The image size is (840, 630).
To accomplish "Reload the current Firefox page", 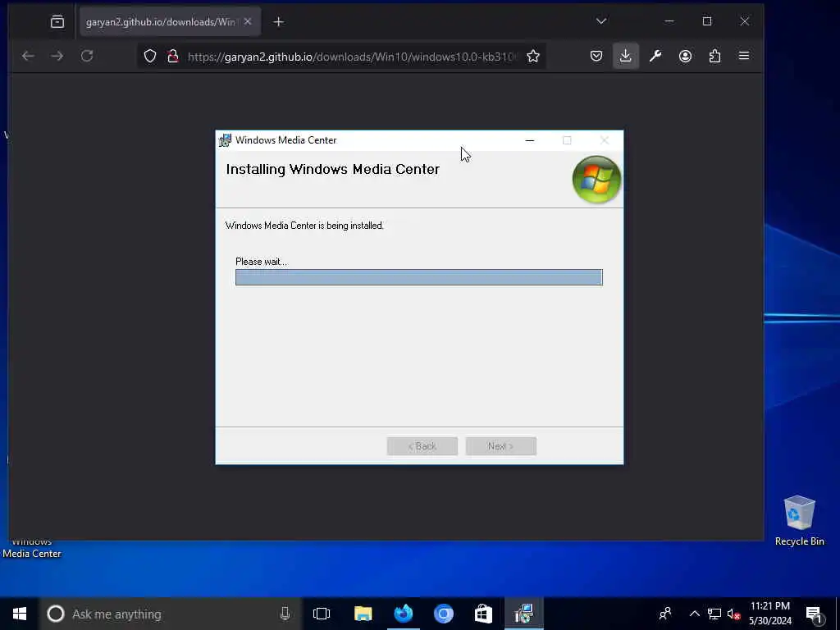I will pyautogui.click(x=87, y=56).
